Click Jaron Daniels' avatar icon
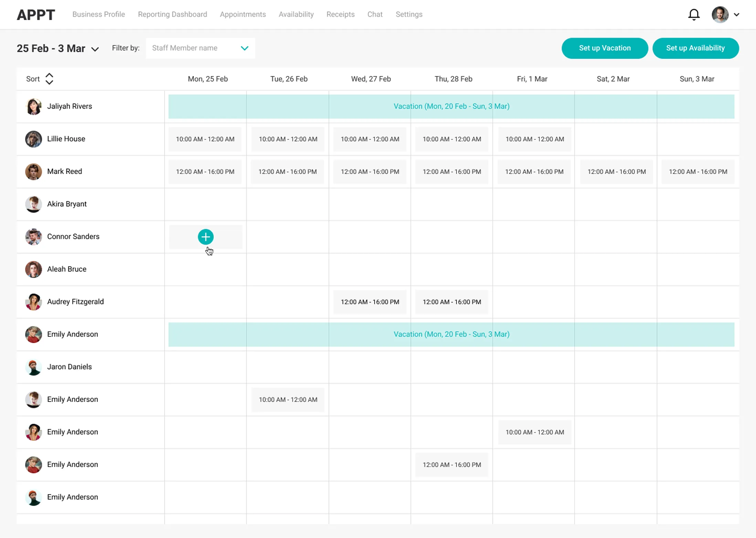Screen dimensions: 756x538 click(x=33, y=367)
